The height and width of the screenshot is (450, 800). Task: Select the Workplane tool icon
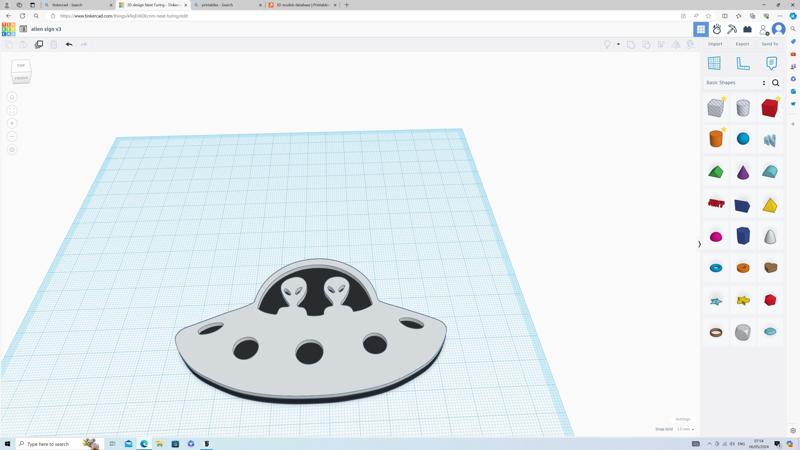pos(714,63)
